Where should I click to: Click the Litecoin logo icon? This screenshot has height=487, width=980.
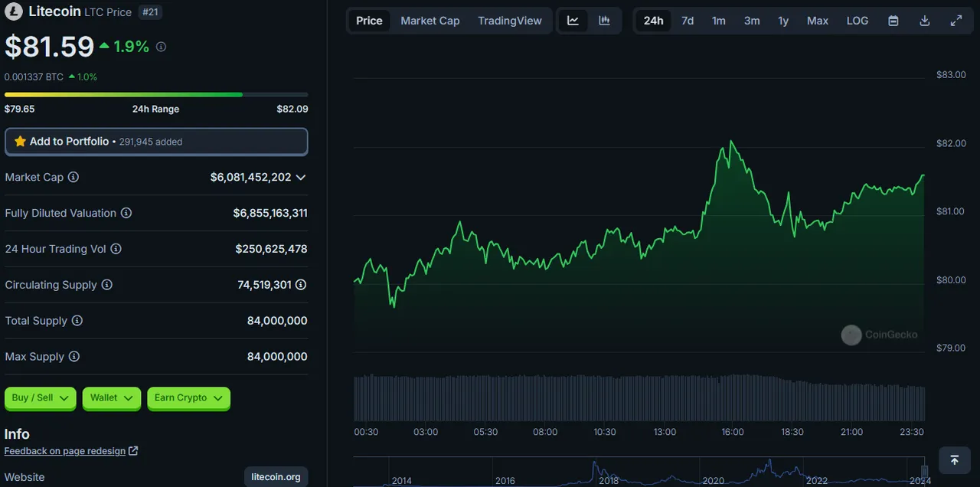14,12
